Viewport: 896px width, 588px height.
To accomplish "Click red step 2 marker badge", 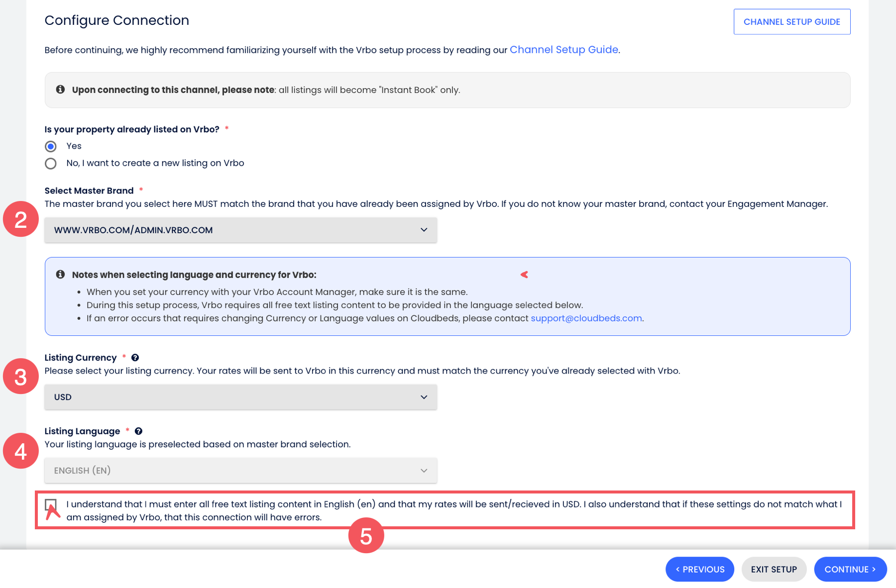I will click(x=20, y=219).
